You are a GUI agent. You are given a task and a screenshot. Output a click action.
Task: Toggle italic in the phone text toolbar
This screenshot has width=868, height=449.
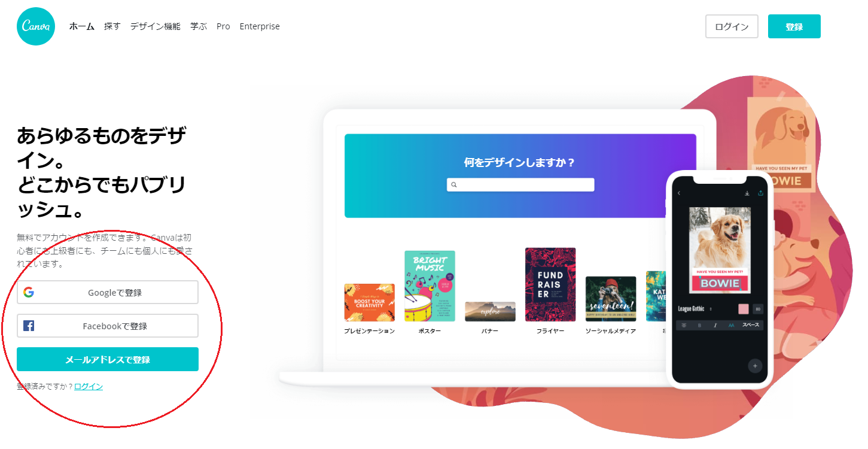click(x=715, y=326)
